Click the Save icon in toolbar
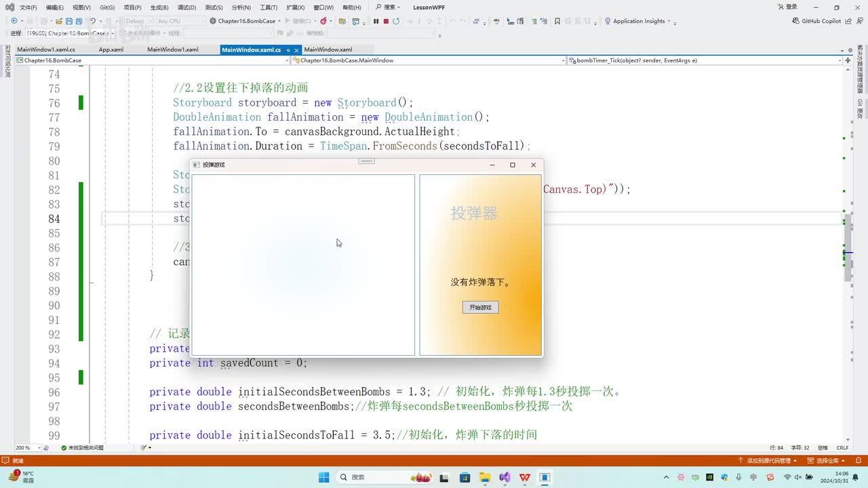Screen dimensions: 868x488 (x=69, y=21)
